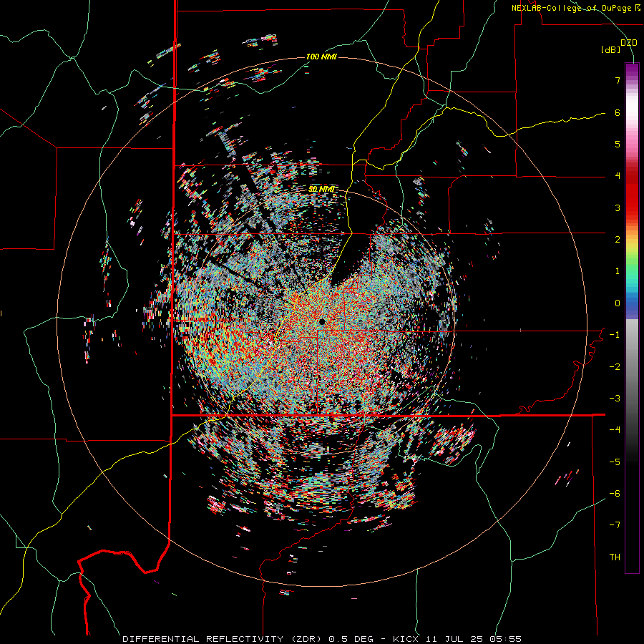Click the -6 value on color scale

(615, 493)
